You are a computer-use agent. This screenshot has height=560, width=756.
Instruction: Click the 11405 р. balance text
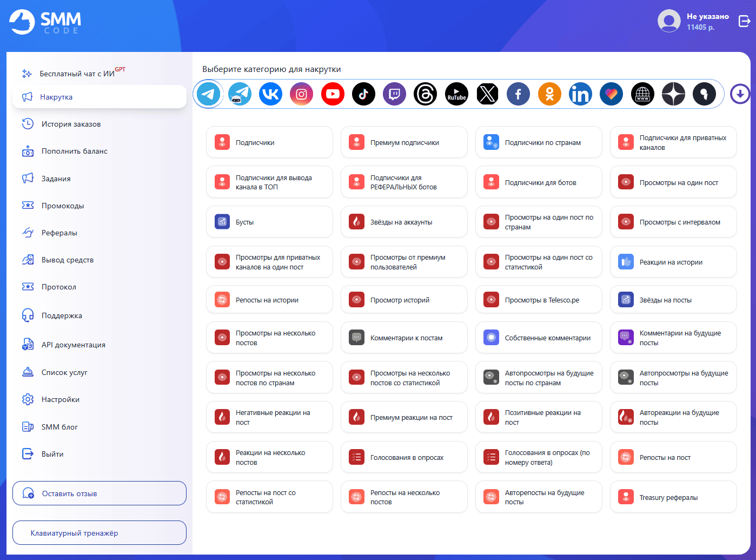(700, 27)
